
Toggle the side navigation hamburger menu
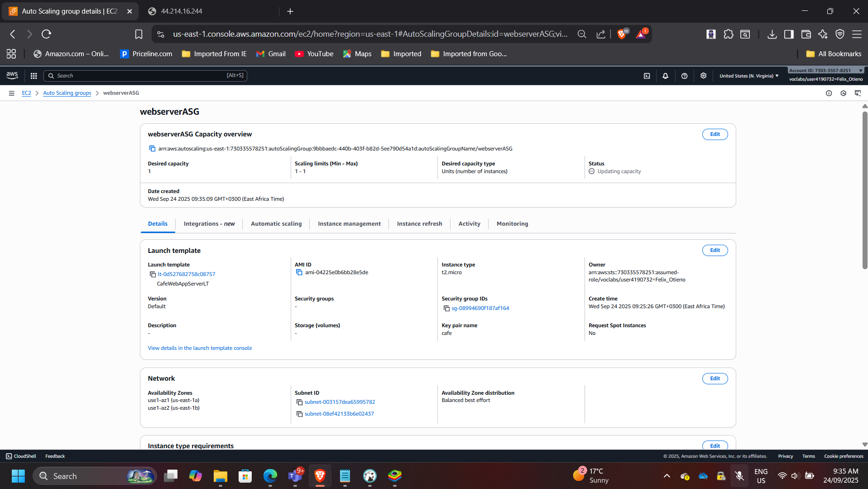(x=11, y=93)
